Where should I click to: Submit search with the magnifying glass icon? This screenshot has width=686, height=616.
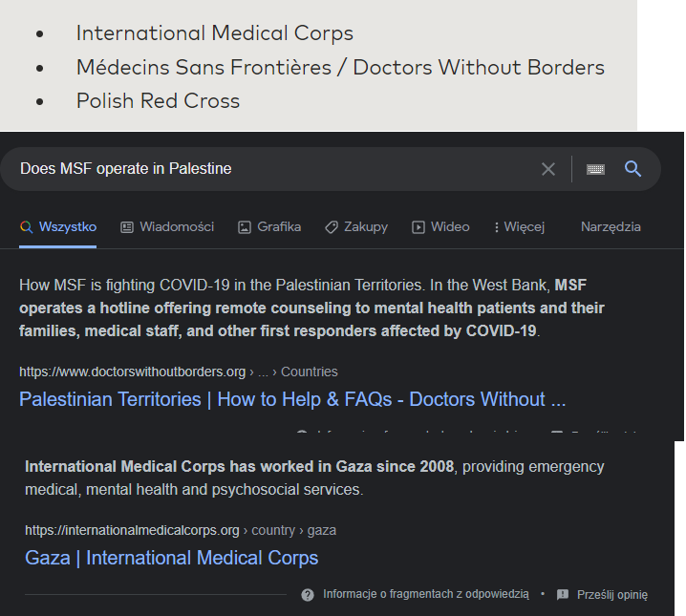[x=632, y=169]
